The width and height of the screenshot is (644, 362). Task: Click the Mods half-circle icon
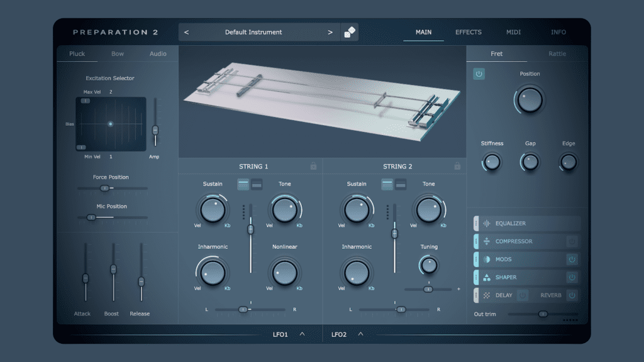pyautogui.click(x=486, y=259)
